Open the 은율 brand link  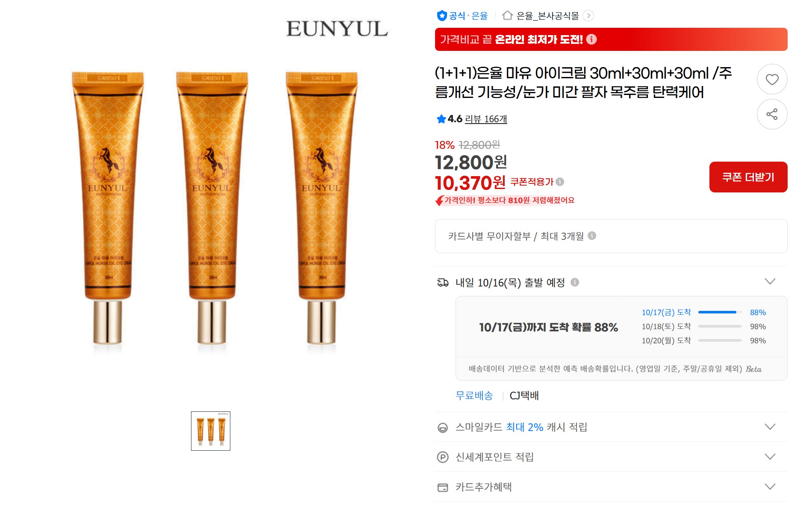tap(480, 16)
